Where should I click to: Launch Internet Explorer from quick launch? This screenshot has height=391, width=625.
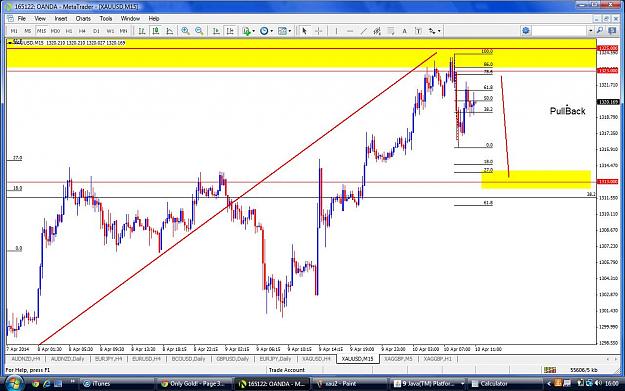[x=47, y=383]
